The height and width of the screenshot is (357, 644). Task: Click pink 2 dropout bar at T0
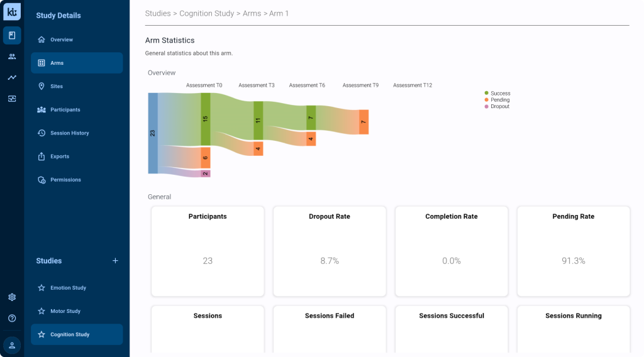[x=206, y=173]
